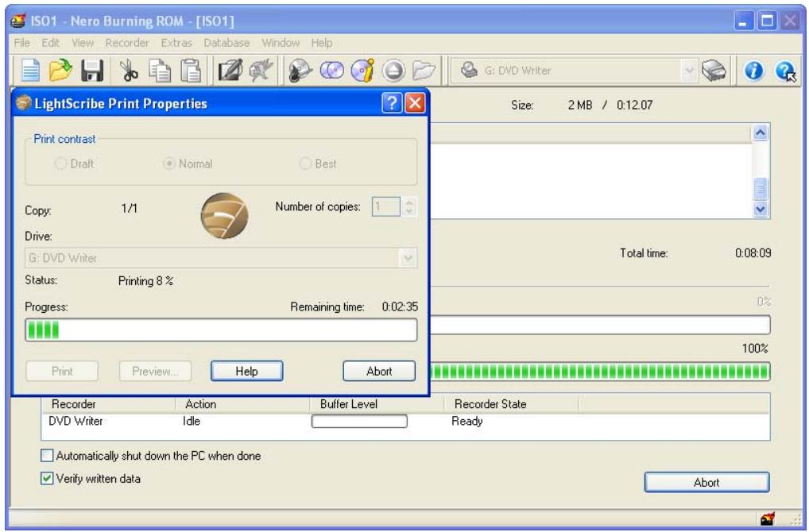Click the empty 0% progress bar
Image resolution: width=809 pixels, height=532 pixels.
pyautogui.click(x=599, y=326)
